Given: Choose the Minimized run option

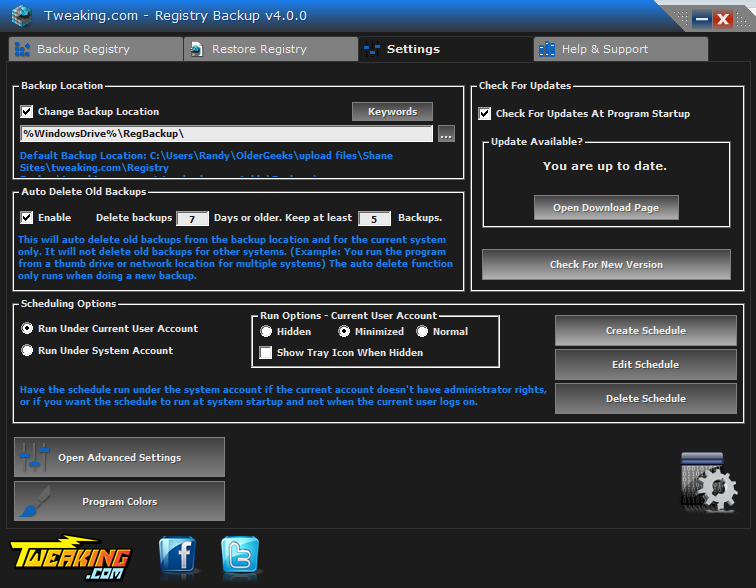Looking at the screenshot, I should 344,331.
